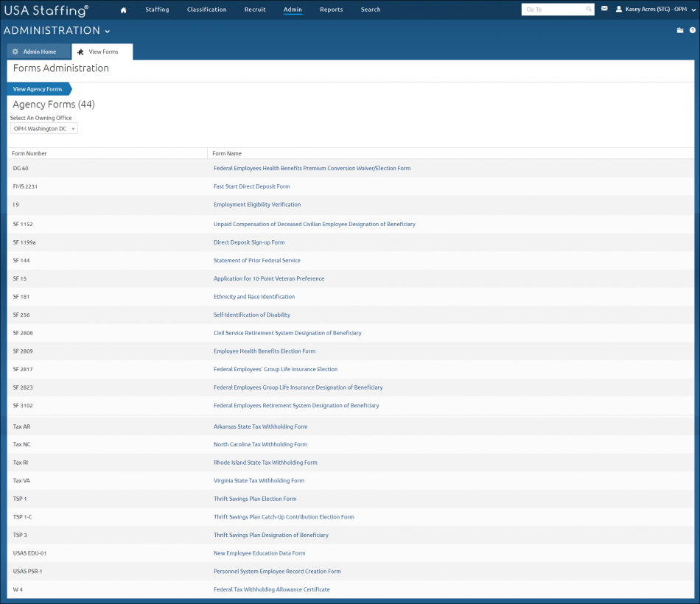Open Self-Identification of Disability link
Image resolution: width=700 pixels, height=604 pixels.
pos(252,315)
